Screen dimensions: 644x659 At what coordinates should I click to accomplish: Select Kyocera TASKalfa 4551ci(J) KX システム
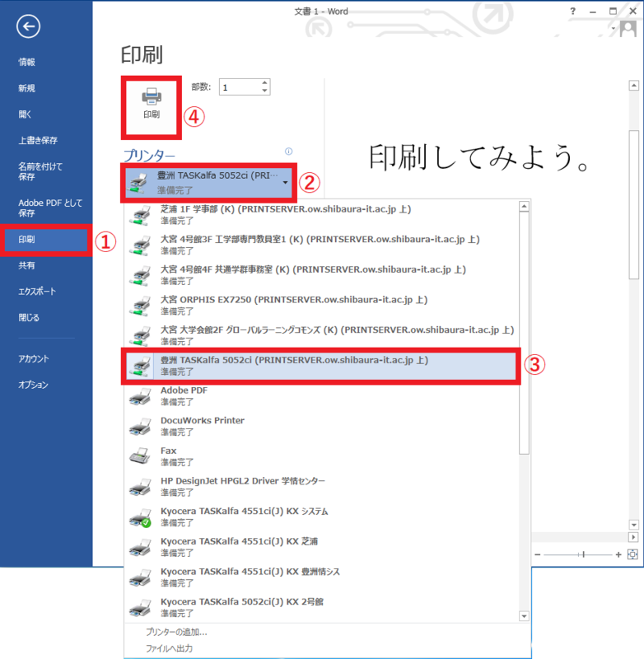pos(321,517)
